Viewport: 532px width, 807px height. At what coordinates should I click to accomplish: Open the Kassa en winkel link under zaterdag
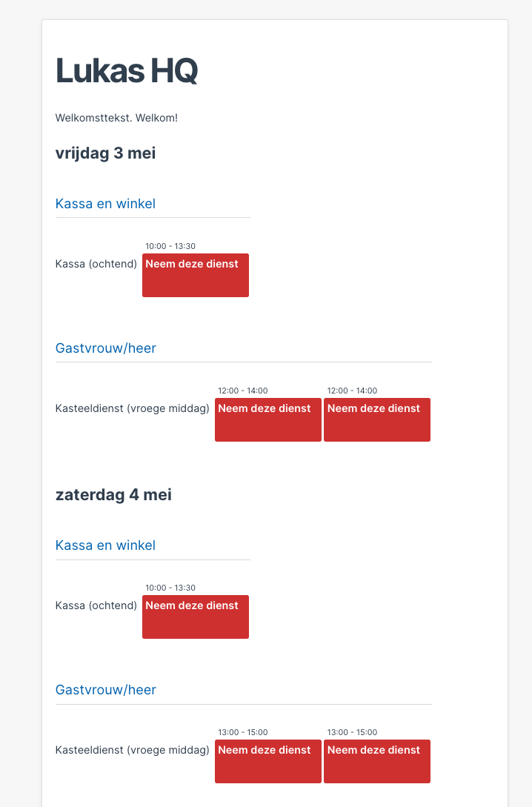pos(105,545)
